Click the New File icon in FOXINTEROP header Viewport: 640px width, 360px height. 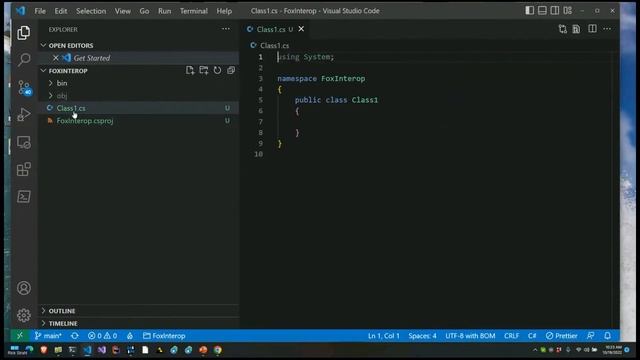point(190,70)
